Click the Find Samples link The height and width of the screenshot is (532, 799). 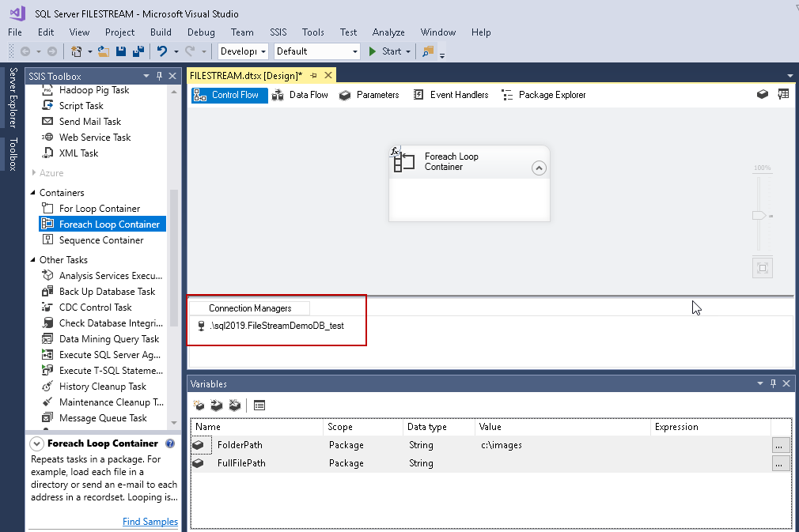[x=150, y=522]
